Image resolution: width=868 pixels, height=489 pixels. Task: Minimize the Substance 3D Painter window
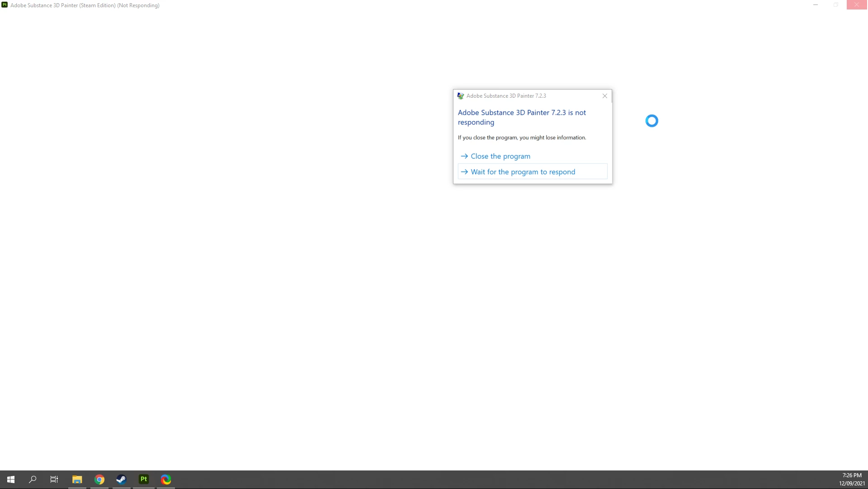tap(816, 5)
